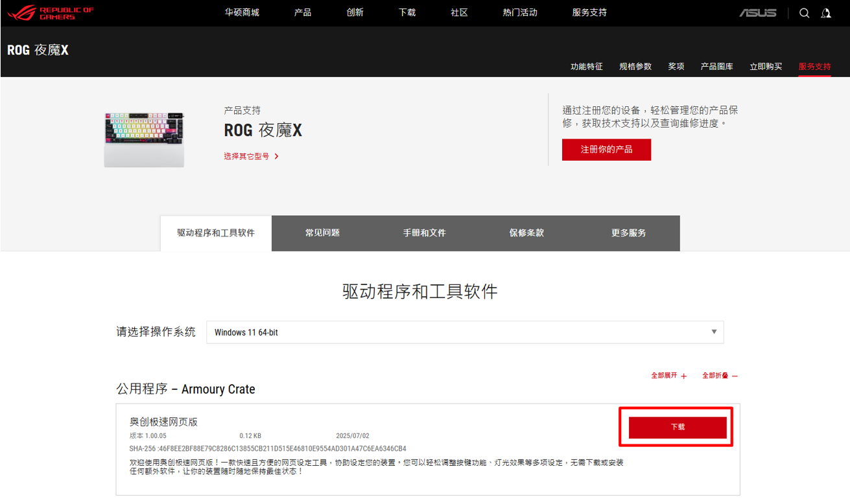
Task: Click the 2025/07/02 date text
Action: click(353, 436)
